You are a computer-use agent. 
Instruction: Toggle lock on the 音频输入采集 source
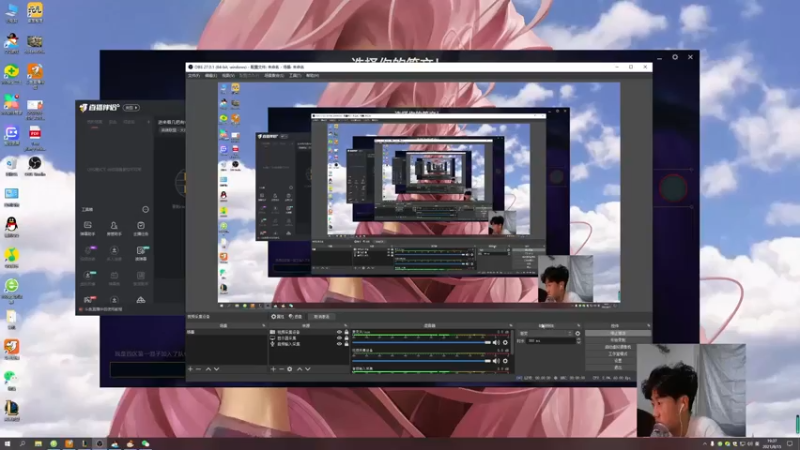346,344
